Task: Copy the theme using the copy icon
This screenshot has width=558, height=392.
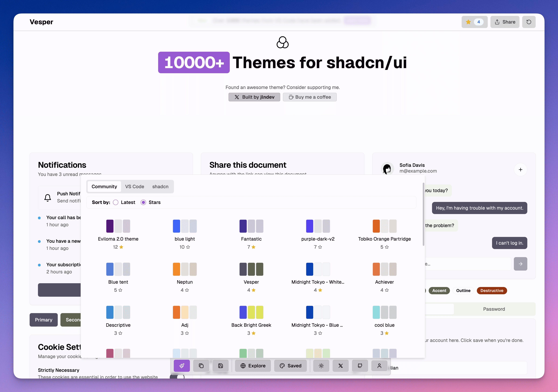Action: [x=201, y=366]
